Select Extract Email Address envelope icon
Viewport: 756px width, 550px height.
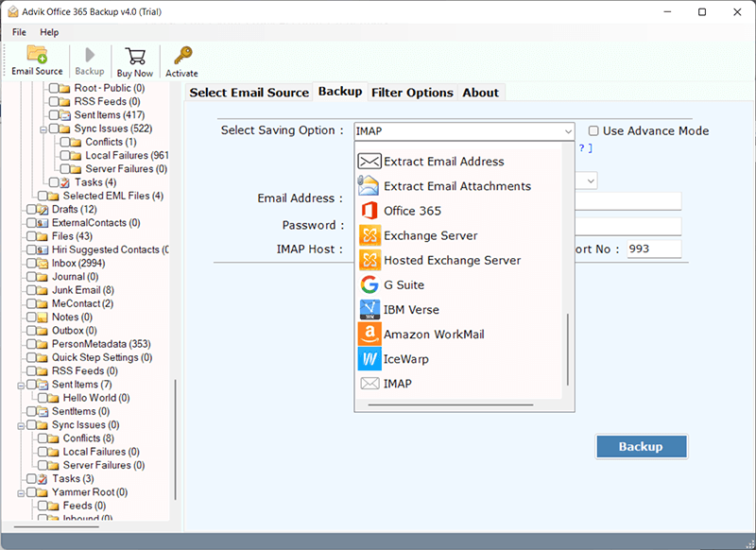[x=369, y=161]
